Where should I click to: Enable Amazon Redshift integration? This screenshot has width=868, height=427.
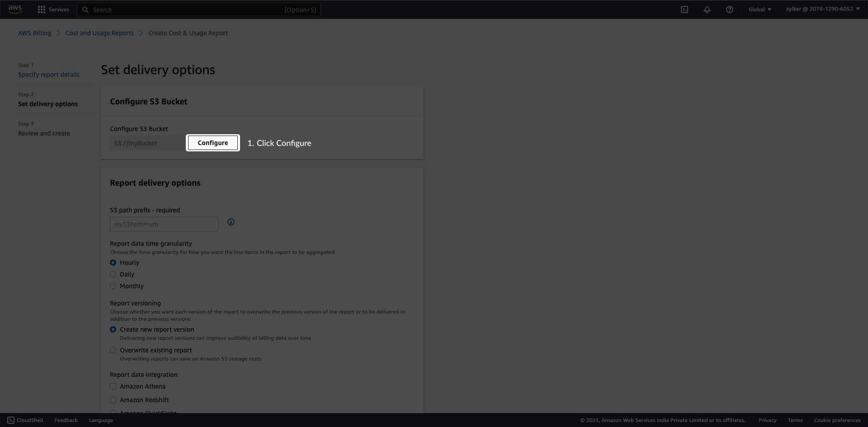click(x=113, y=400)
